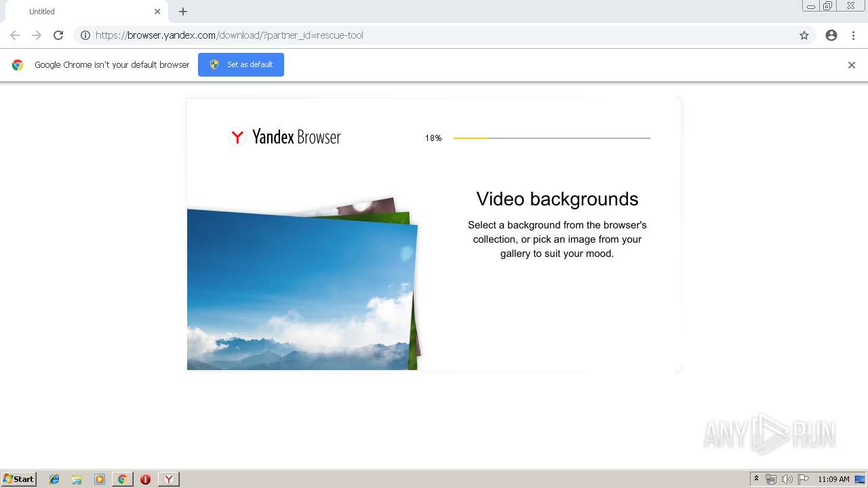Go back to the previous page
The width and height of the screenshot is (868, 488).
pyautogui.click(x=15, y=35)
